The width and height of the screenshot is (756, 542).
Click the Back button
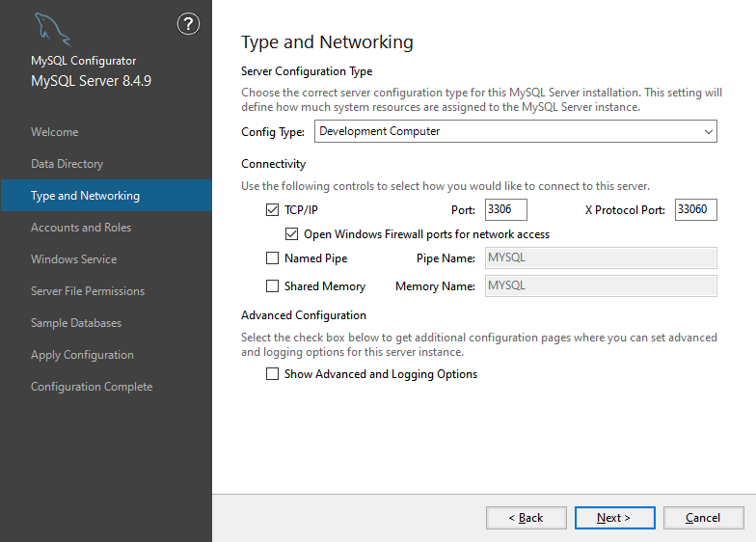pos(526,518)
